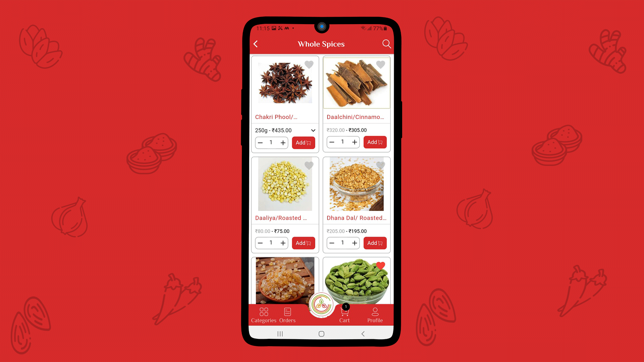Toggle favorite on Daalchini/Cinnamon card
Image resolution: width=644 pixels, height=362 pixels.
coord(381,65)
